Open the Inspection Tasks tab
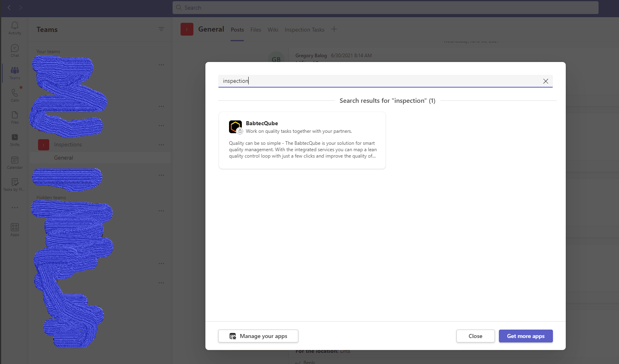 point(305,30)
